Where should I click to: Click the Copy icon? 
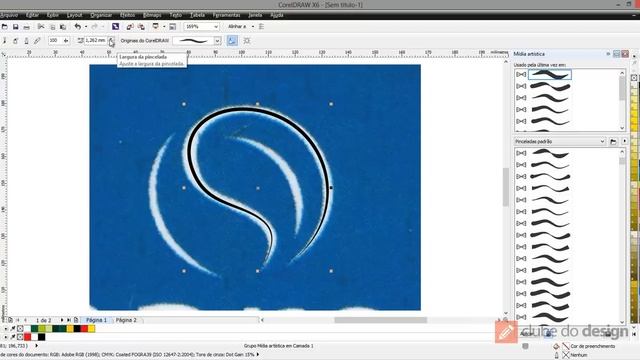(x=52, y=27)
